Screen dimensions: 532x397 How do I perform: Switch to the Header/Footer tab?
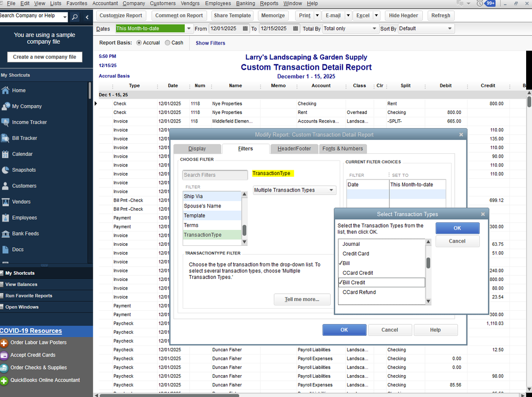coord(293,149)
